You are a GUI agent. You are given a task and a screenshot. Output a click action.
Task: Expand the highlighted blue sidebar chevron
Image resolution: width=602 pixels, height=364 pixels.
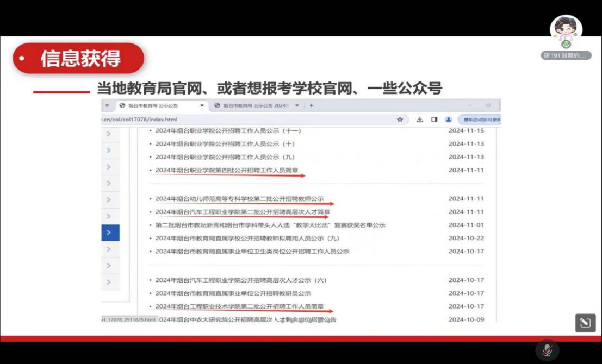pyautogui.click(x=109, y=233)
